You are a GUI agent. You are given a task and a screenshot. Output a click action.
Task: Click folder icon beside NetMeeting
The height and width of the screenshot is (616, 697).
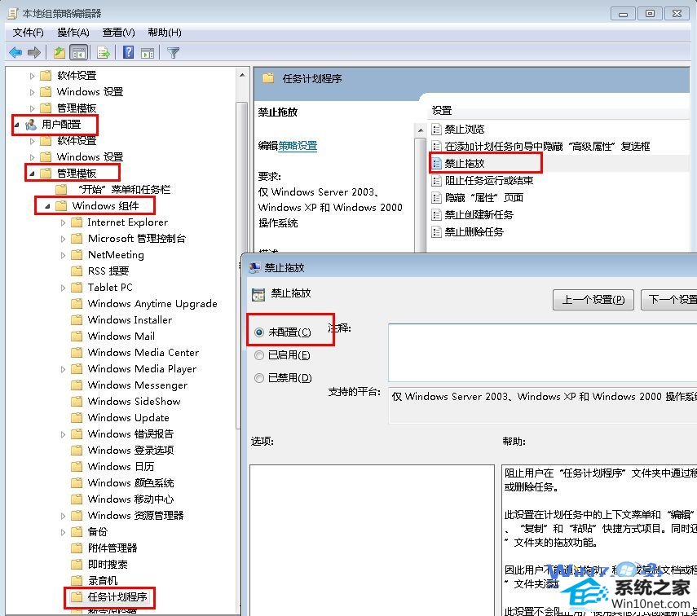77,255
